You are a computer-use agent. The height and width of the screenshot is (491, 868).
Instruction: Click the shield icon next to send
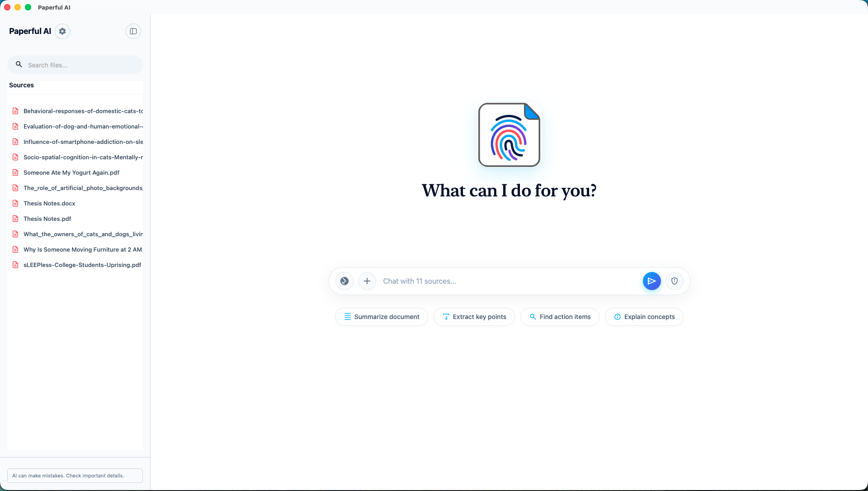pos(675,281)
